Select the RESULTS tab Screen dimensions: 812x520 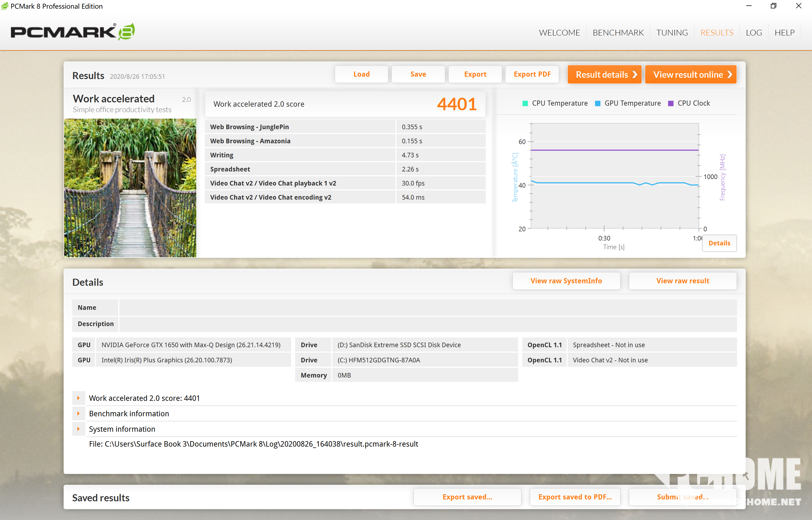coord(717,32)
